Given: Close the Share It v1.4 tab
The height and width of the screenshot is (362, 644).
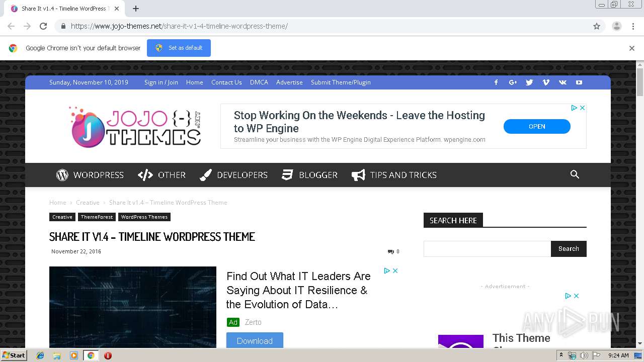Looking at the screenshot, I should click(117, 9).
